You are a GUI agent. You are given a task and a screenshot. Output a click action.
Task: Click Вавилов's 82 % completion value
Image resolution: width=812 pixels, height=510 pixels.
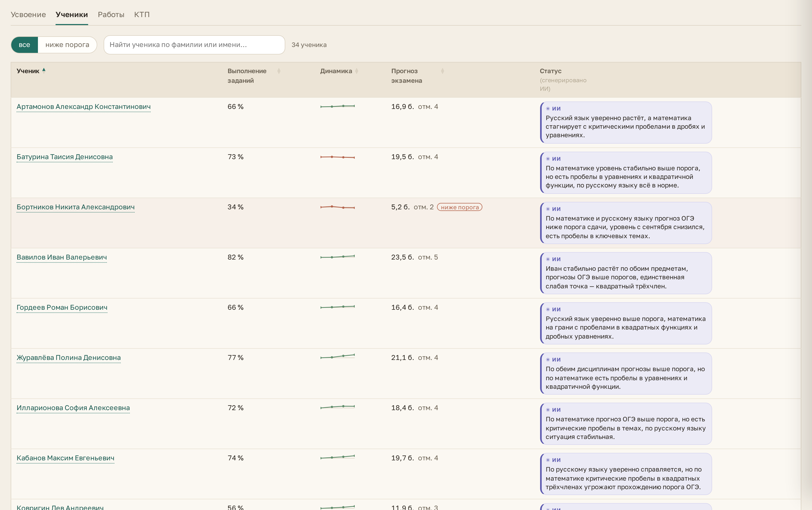click(x=235, y=257)
